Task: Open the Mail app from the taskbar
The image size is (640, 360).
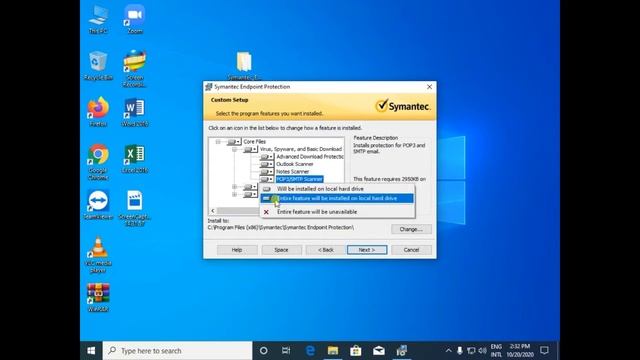Action: (379, 351)
